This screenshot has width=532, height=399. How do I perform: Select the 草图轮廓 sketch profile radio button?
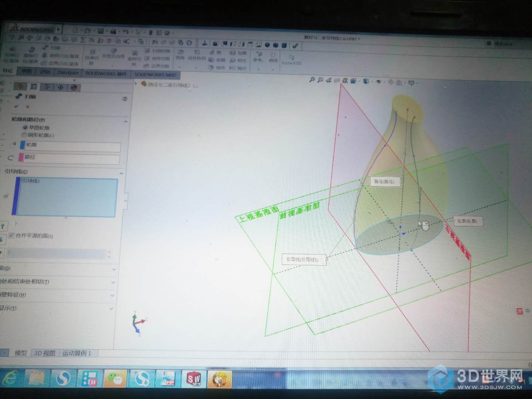(25, 127)
